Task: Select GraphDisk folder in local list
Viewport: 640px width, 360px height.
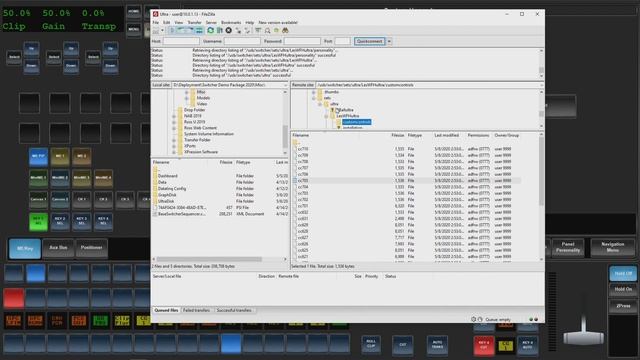Action: click(x=167, y=195)
